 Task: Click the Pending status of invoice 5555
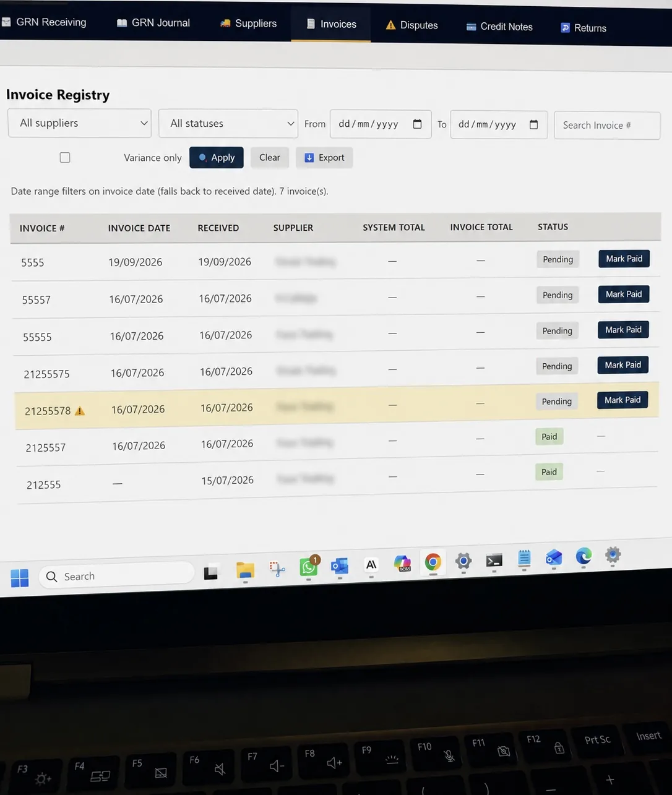coord(558,259)
